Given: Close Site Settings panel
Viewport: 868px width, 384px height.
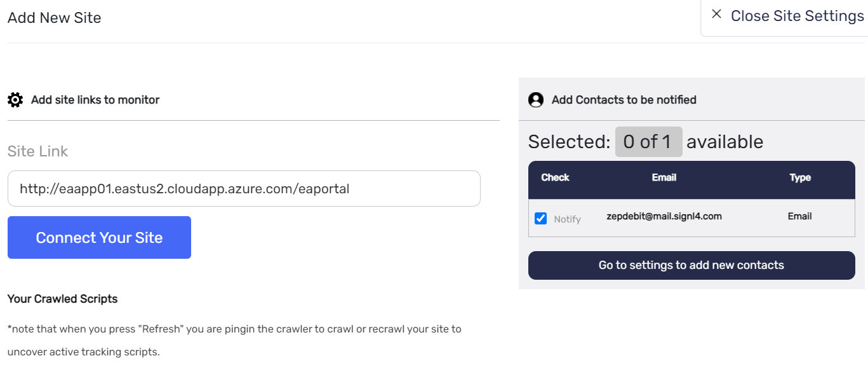Looking at the screenshot, I should (x=788, y=16).
